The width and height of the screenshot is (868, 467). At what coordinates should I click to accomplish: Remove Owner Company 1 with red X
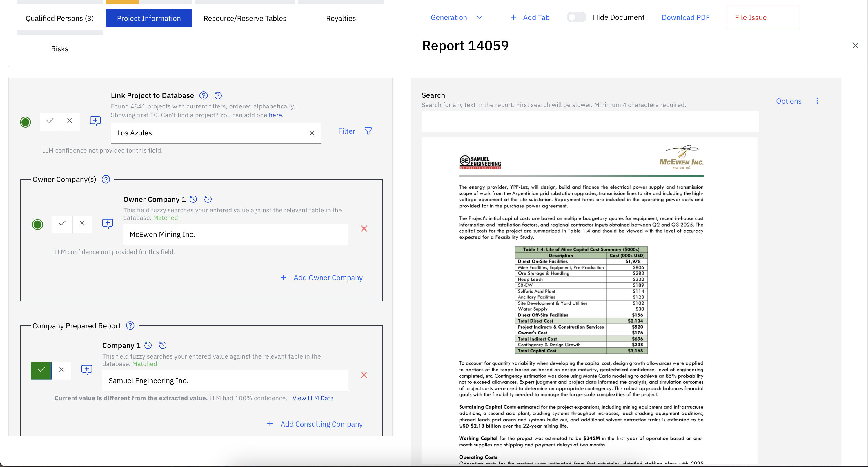click(x=364, y=229)
